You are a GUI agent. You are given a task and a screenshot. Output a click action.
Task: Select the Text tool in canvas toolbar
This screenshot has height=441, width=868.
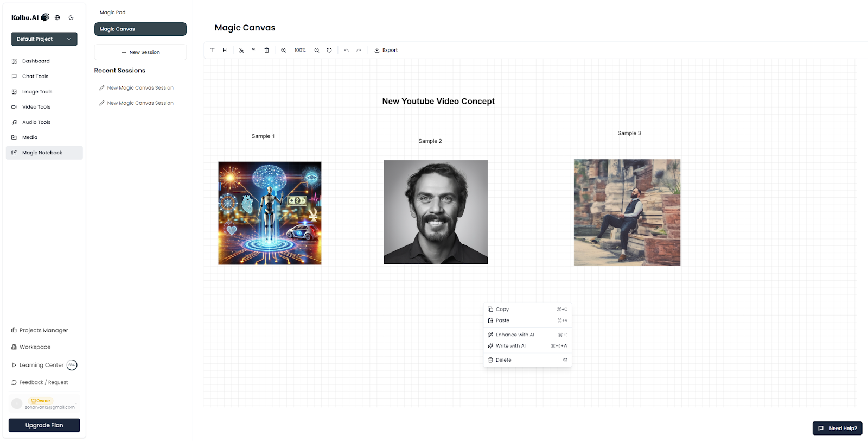click(x=212, y=50)
